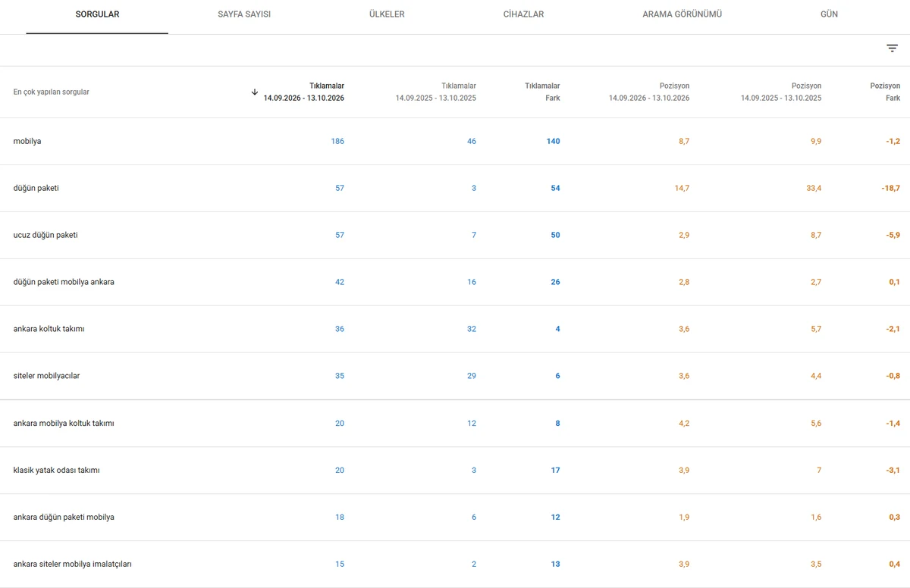Click the 18 clicks value

point(340,517)
